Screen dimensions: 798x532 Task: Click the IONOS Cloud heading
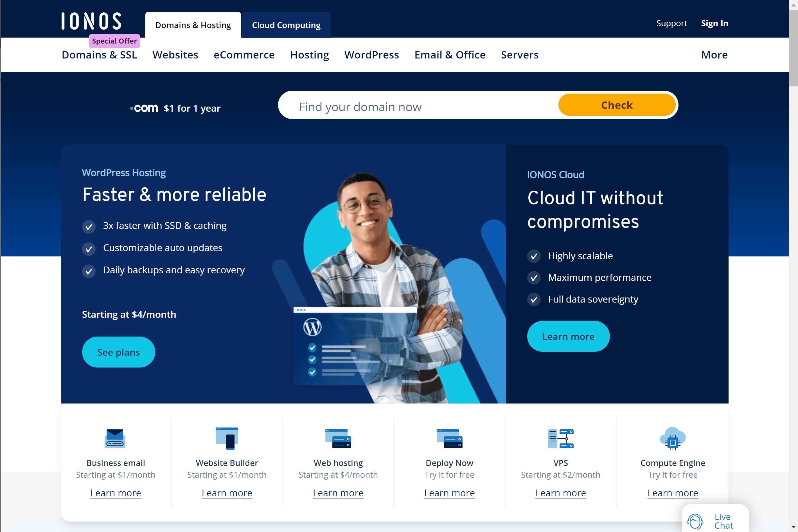[556, 175]
